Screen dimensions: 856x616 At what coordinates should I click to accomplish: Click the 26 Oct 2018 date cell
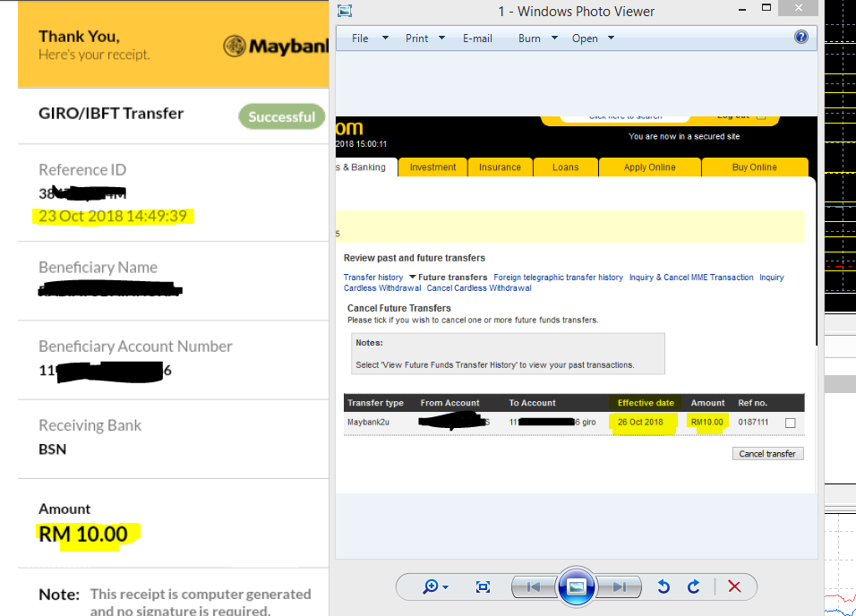pyautogui.click(x=640, y=422)
